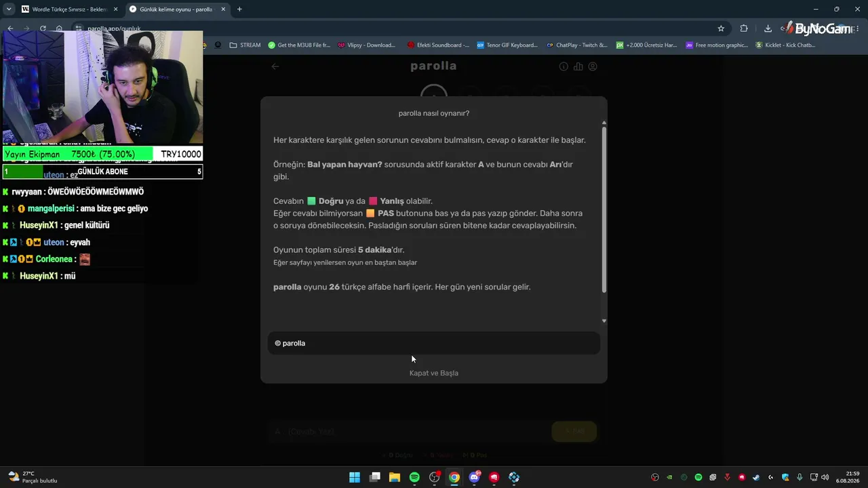868x488 pixels.
Task: Click the dialog scrollbar down arrow
Action: coord(604,321)
